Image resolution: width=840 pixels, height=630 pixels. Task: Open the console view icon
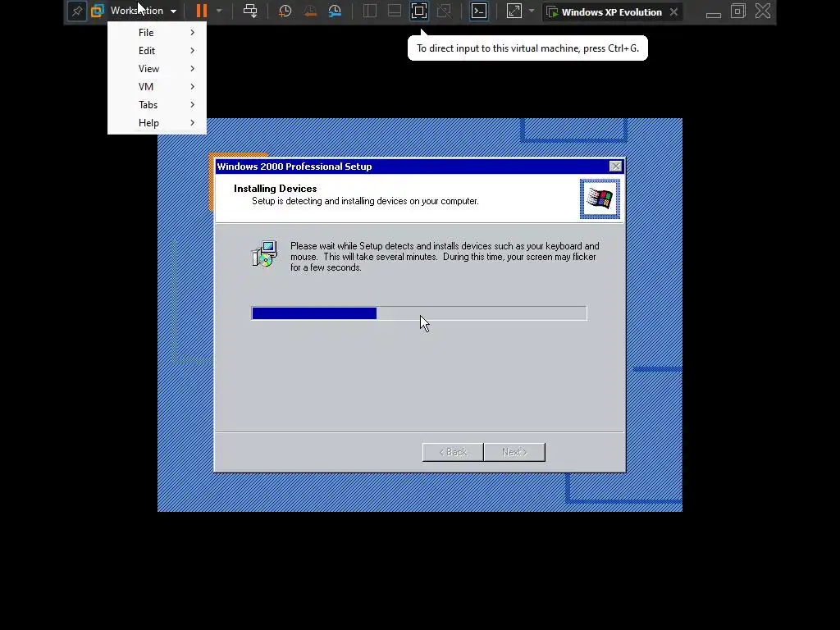479,11
